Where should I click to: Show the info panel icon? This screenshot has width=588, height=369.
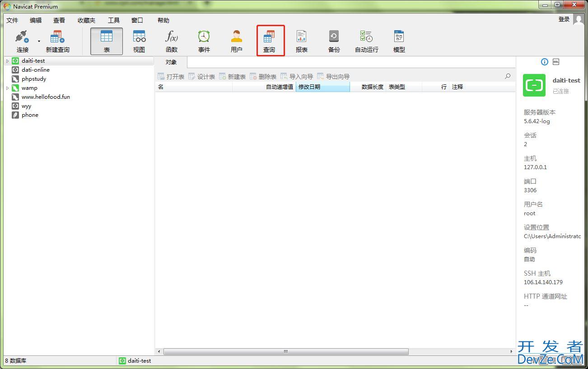coord(544,62)
